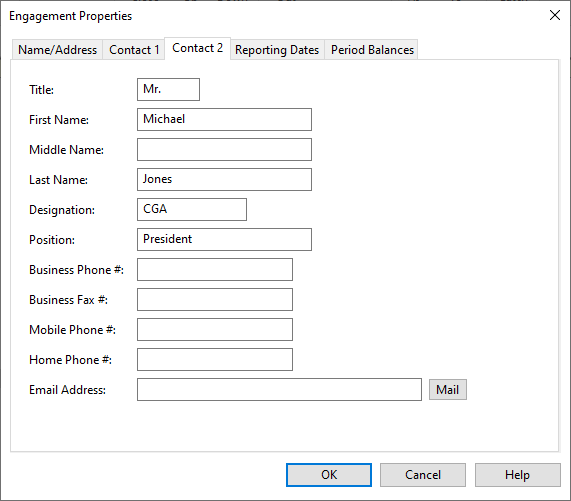Select the Contact 2 tab
The image size is (571, 501).
pyautogui.click(x=197, y=48)
